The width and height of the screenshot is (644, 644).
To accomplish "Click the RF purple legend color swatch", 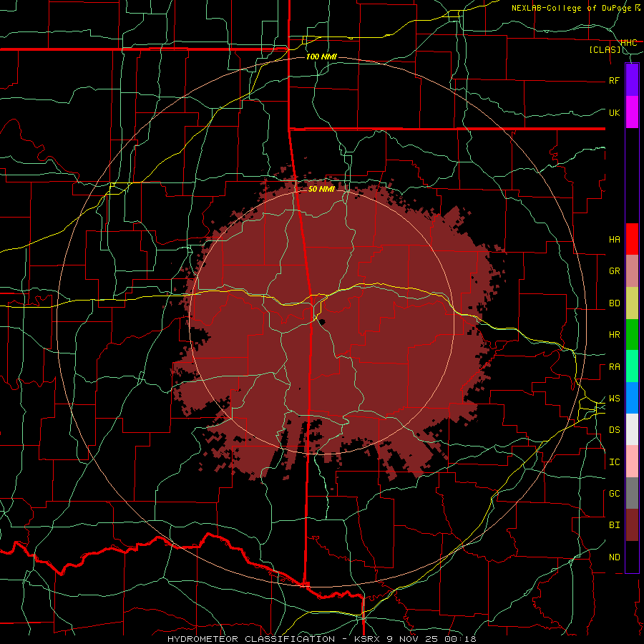I will click(x=632, y=80).
